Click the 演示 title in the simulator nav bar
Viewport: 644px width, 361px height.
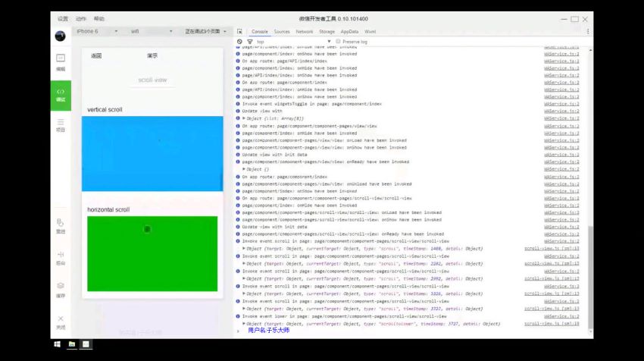(x=152, y=56)
